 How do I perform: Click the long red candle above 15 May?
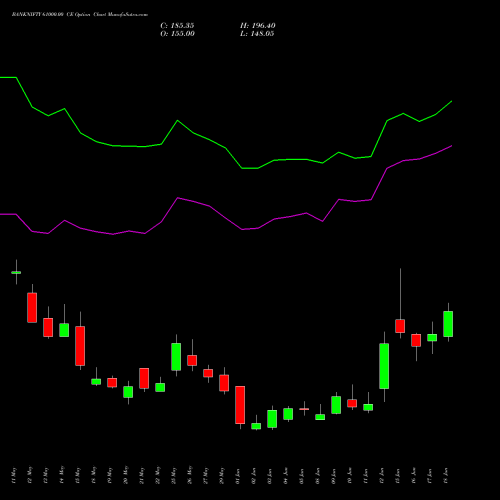tap(80, 346)
